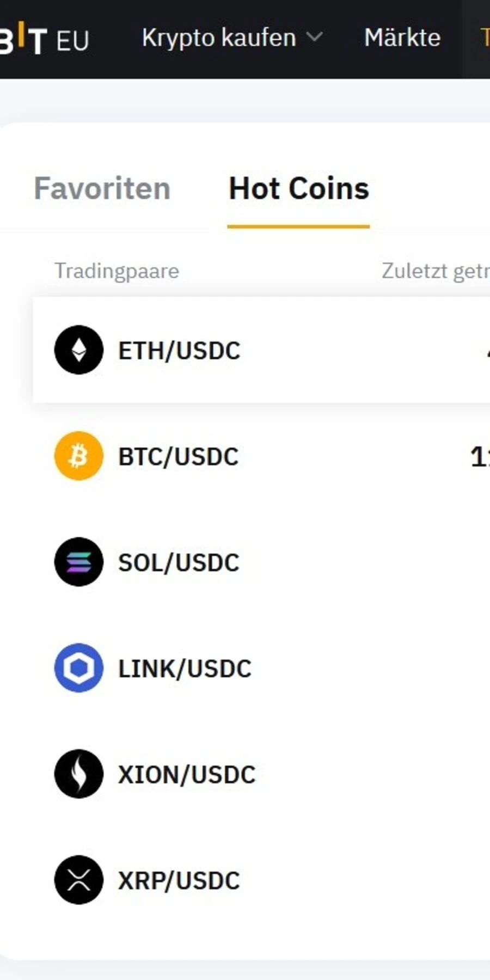Open the XRP/USDC trading pair
The width and height of the screenshot is (490, 980).
tap(179, 880)
